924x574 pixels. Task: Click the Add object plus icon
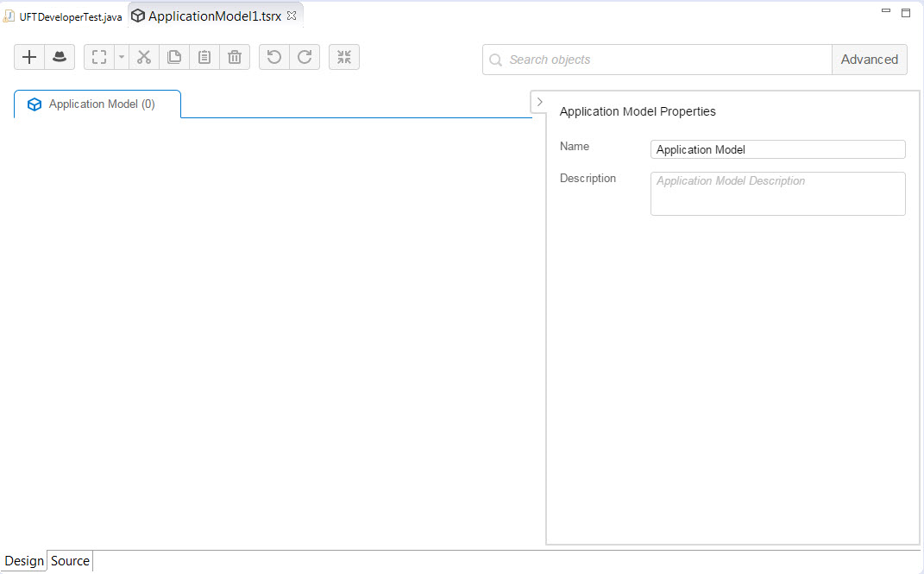click(x=29, y=57)
